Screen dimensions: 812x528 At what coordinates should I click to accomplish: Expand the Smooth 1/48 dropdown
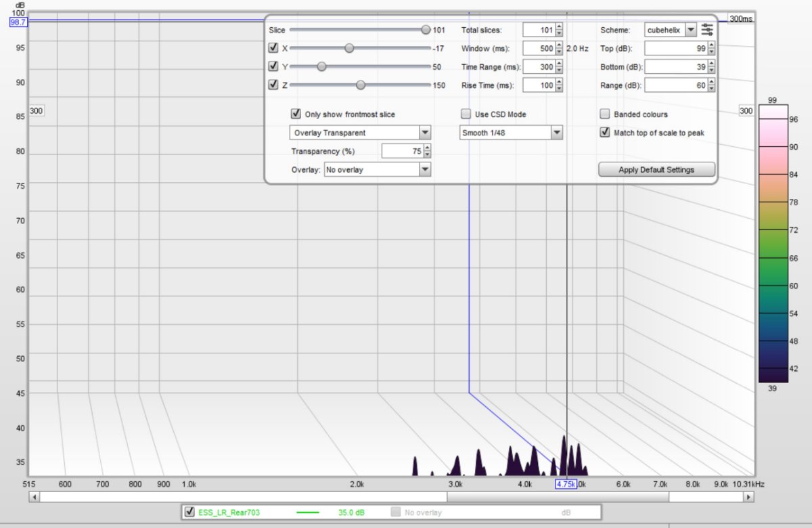[556, 133]
